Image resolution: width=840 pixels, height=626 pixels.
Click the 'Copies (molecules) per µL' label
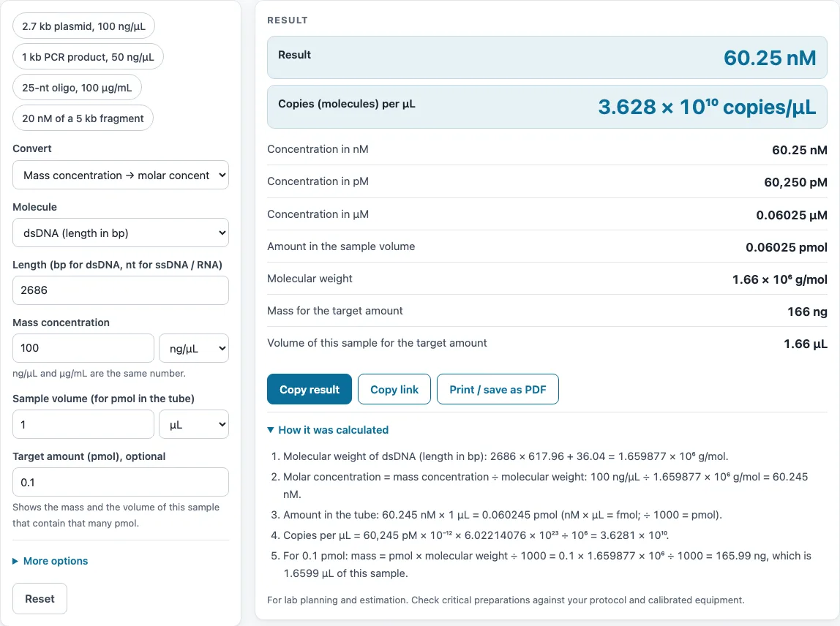point(347,104)
